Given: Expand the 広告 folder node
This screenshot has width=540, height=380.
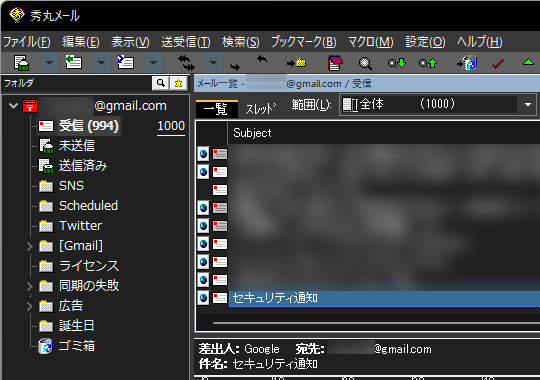Looking at the screenshot, I should (x=30, y=306).
